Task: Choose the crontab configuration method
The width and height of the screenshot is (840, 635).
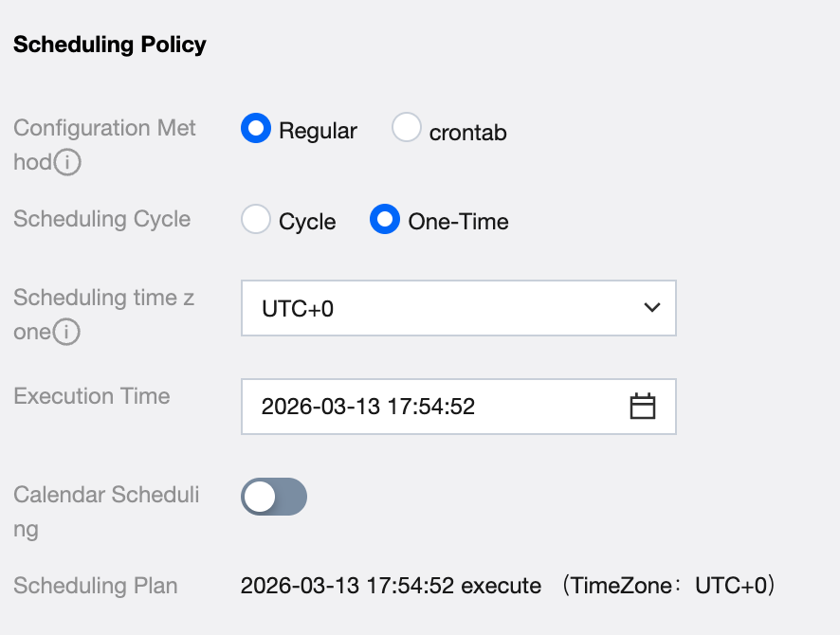Action: [x=407, y=129]
